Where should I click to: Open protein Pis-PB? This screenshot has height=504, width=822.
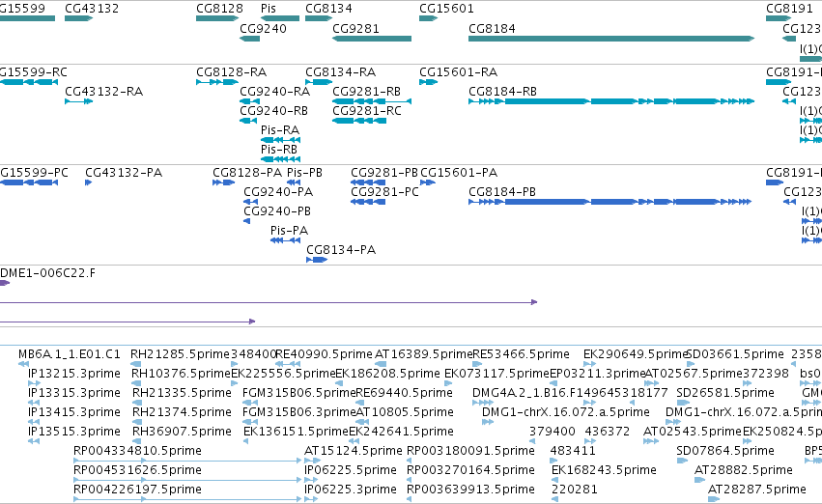[x=304, y=173]
